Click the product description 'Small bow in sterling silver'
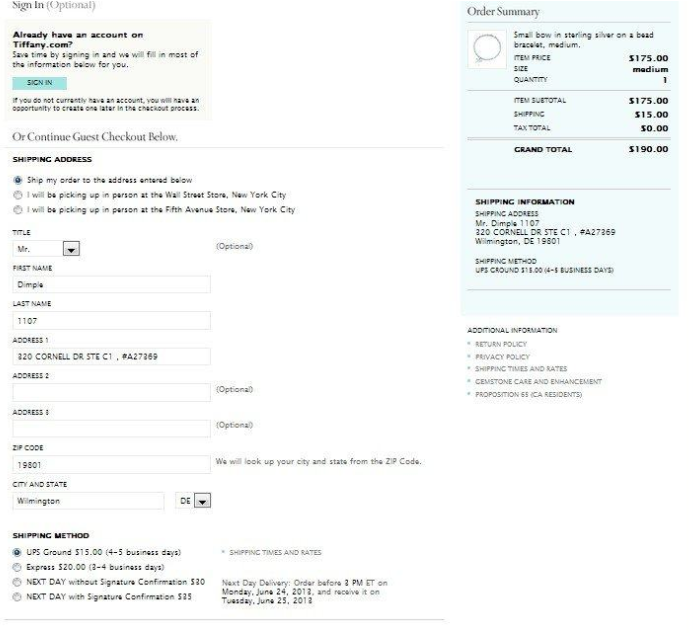This screenshot has height=637, width=693. 583,40
